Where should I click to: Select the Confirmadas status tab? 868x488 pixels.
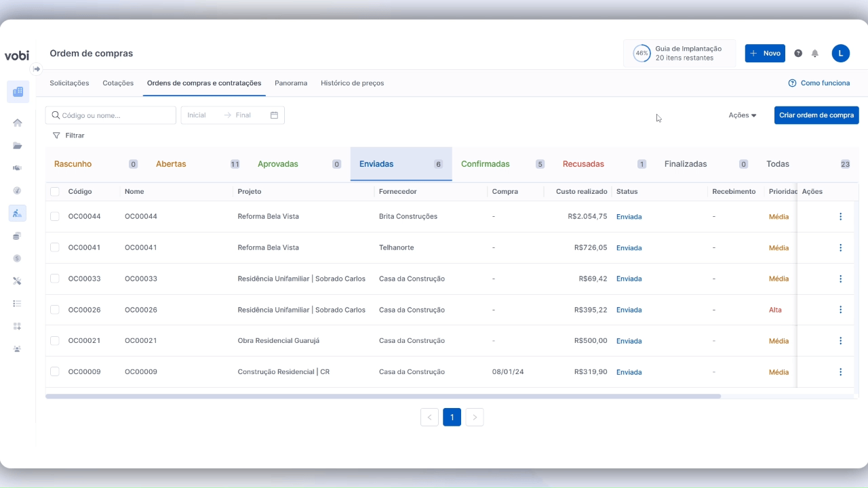tap(486, 164)
